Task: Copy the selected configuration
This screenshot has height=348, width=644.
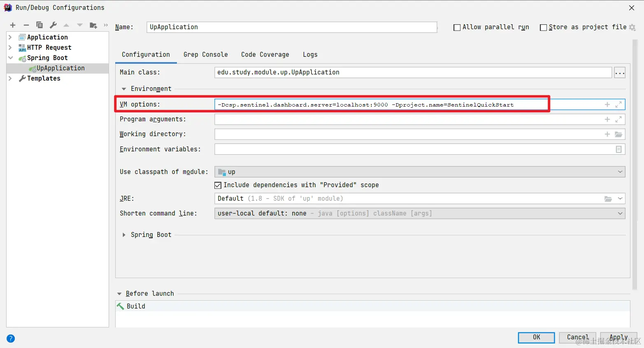Action: 40,25
